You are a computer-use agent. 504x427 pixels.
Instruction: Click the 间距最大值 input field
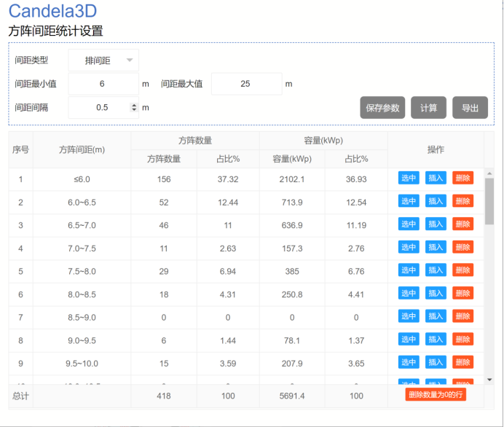pos(246,84)
